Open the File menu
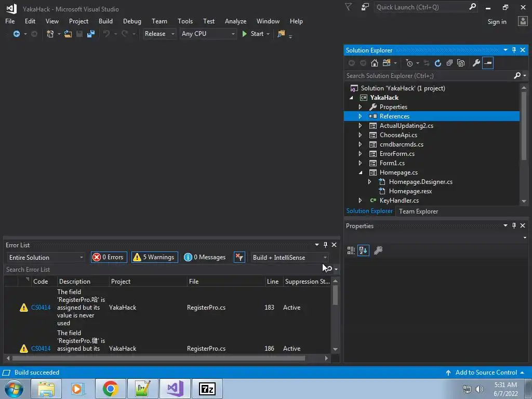Viewport: 532px width, 399px height. click(10, 21)
